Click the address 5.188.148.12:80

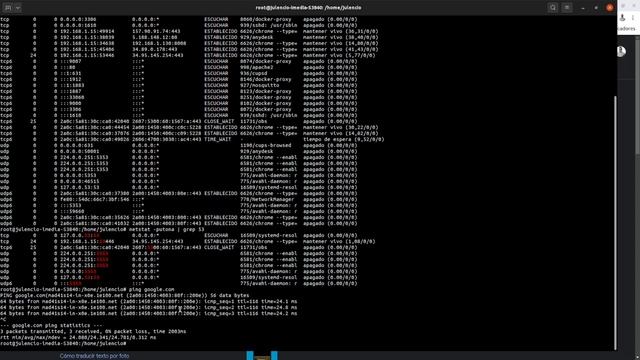(x=155, y=37)
